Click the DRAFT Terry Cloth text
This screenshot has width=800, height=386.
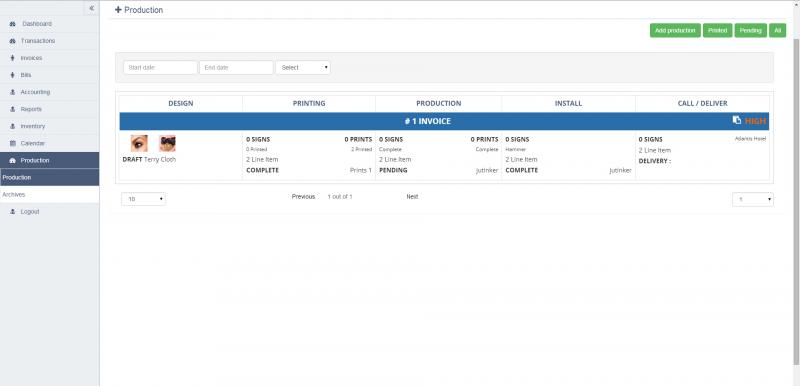[x=149, y=160]
